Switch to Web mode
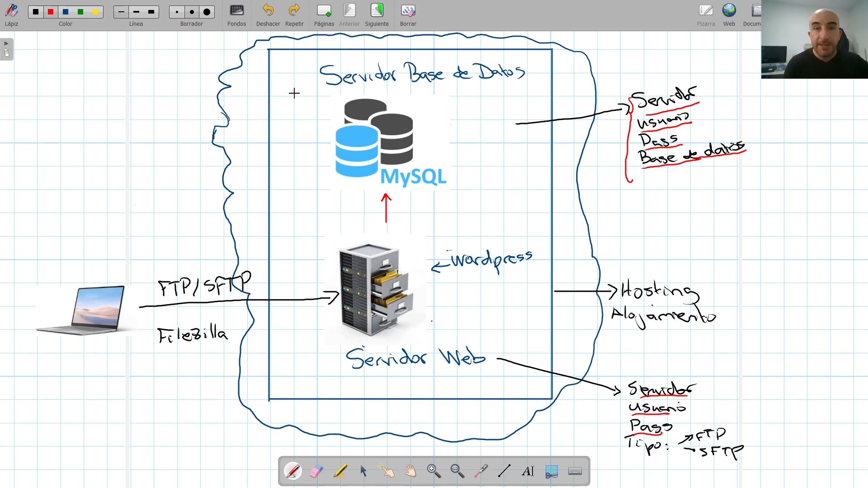The width and height of the screenshot is (868, 488). (x=729, y=15)
